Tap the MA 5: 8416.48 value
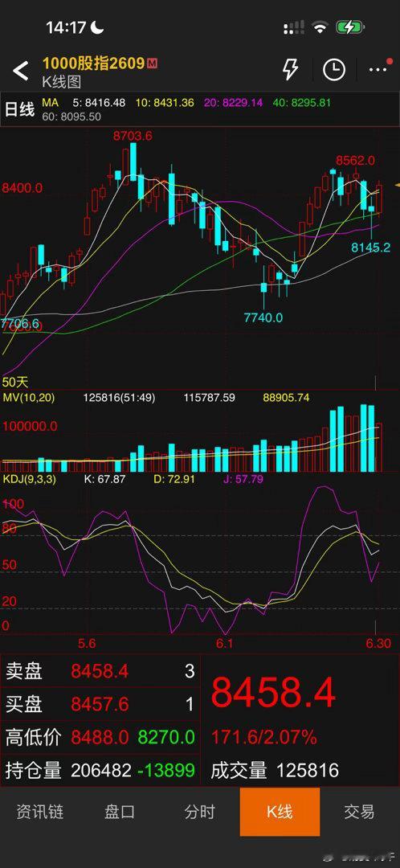 click(99, 103)
